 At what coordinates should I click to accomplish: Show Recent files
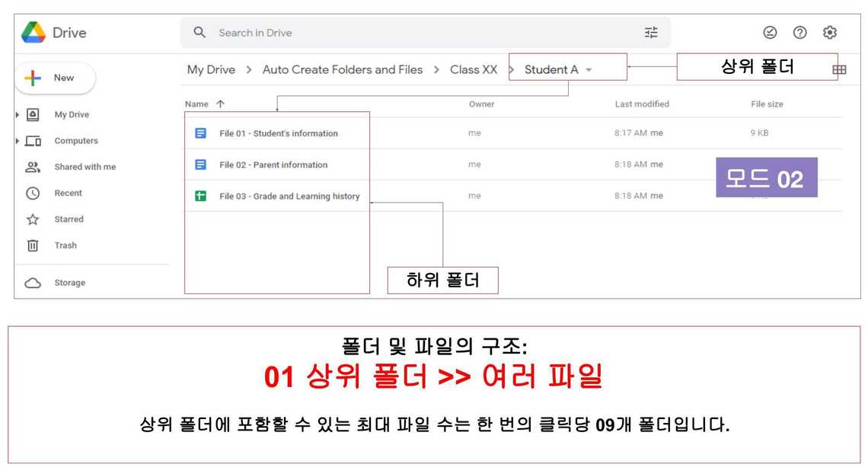[x=68, y=194]
